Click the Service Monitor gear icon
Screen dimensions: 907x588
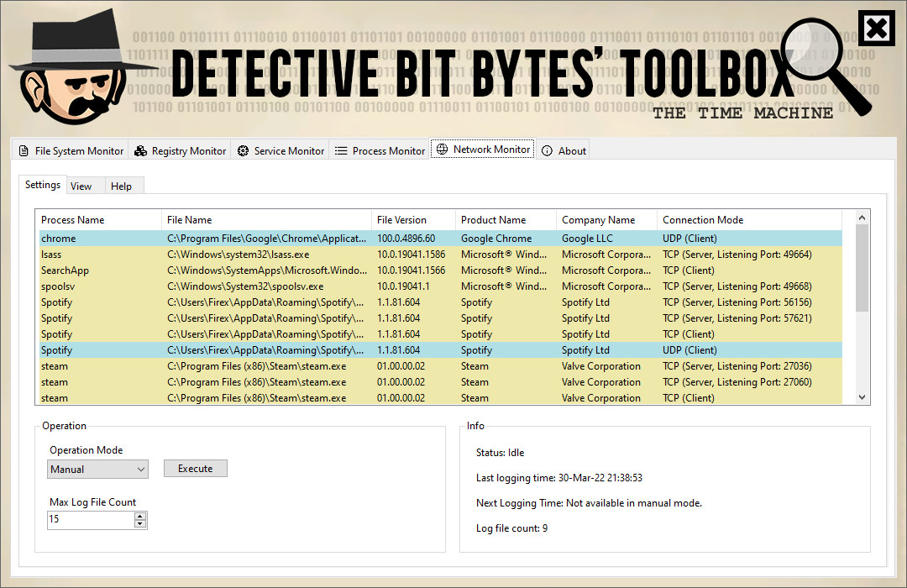[x=244, y=150]
